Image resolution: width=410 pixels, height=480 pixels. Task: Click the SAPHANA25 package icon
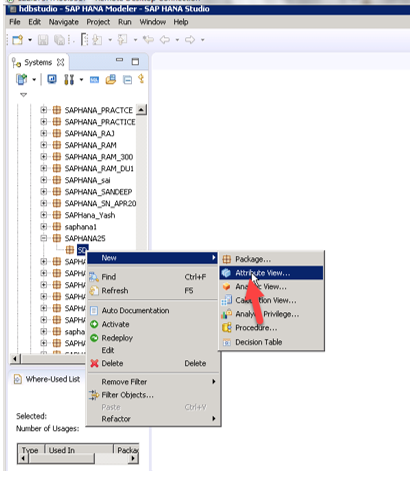[x=57, y=238]
